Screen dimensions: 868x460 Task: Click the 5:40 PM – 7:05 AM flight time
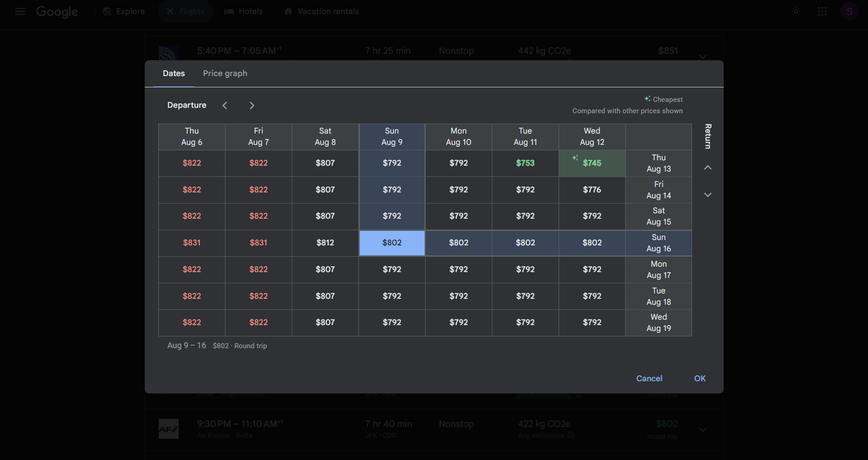pyautogui.click(x=239, y=51)
